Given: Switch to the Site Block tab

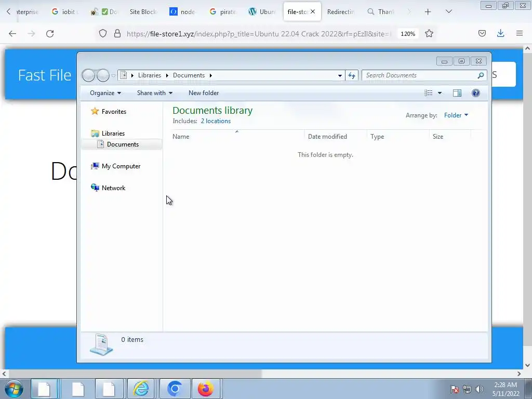Looking at the screenshot, I should click(143, 11).
